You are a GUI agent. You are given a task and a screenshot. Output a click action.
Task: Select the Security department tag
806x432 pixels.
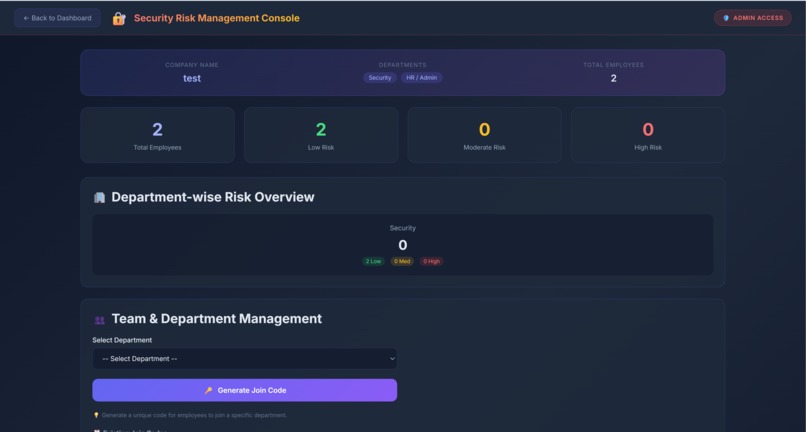tap(380, 78)
